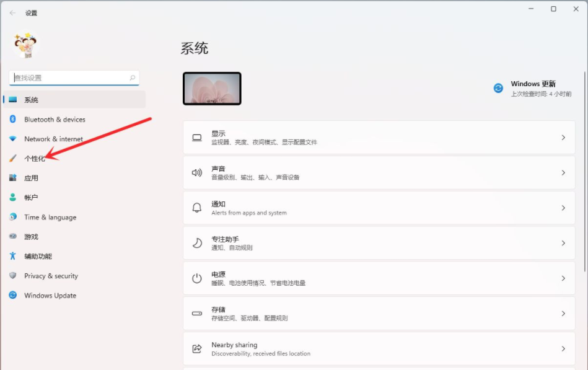Click the search magnifier icon

point(133,77)
